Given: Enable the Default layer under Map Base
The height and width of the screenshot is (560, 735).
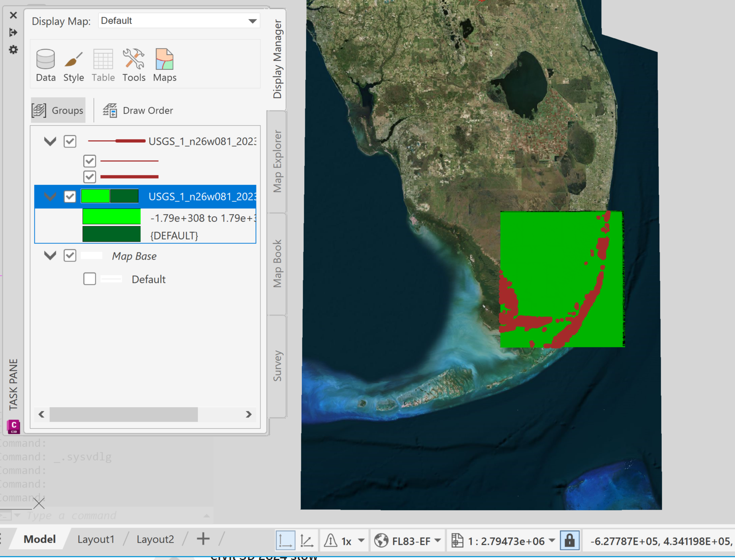Looking at the screenshot, I should [x=90, y=279].
